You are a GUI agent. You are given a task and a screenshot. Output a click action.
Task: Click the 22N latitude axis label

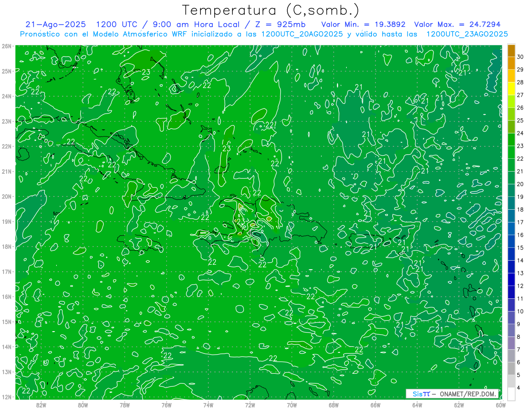7,146
